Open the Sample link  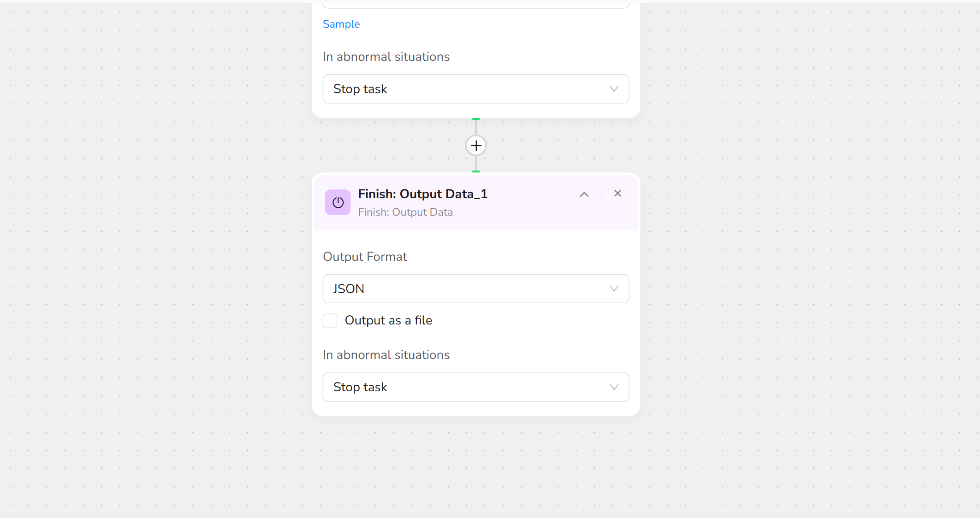click(341, 24)
